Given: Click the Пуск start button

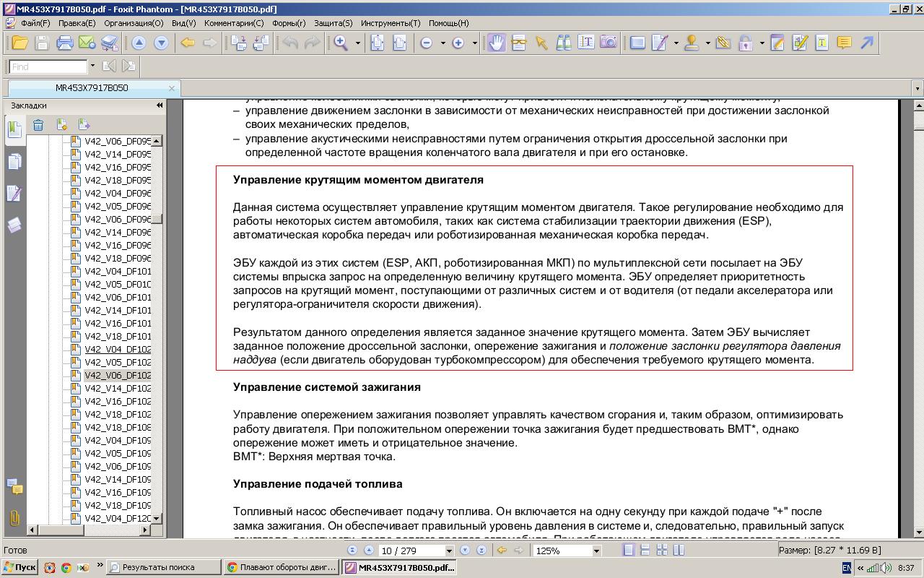Looking at the screenshot, I should coord(19,567).
